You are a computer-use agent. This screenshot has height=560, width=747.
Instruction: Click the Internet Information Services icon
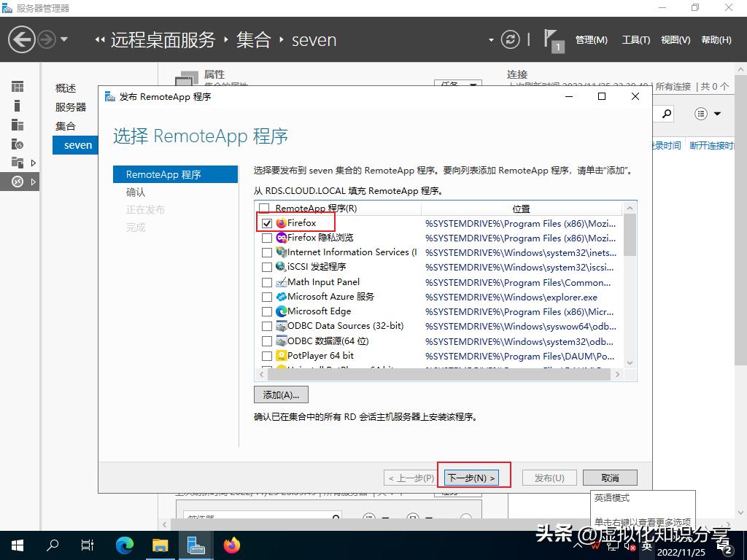[x=282, y=252]
